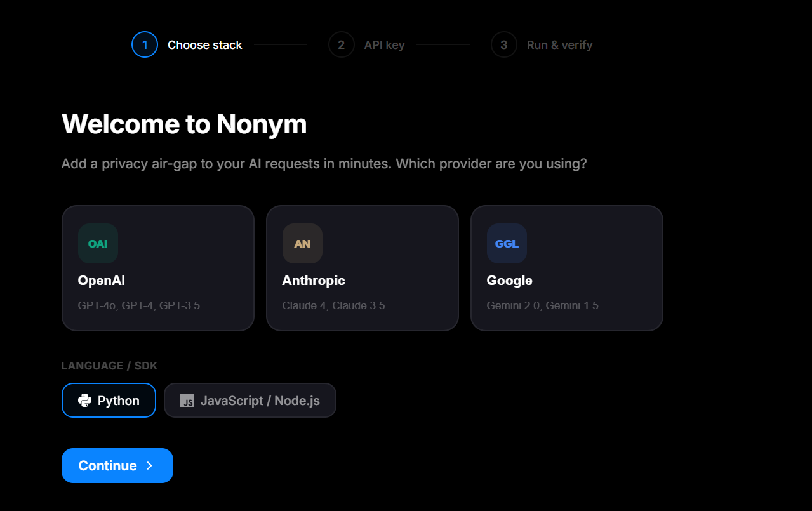Switch to JavaScript / Node.js SDK

[x=250, y=400]
